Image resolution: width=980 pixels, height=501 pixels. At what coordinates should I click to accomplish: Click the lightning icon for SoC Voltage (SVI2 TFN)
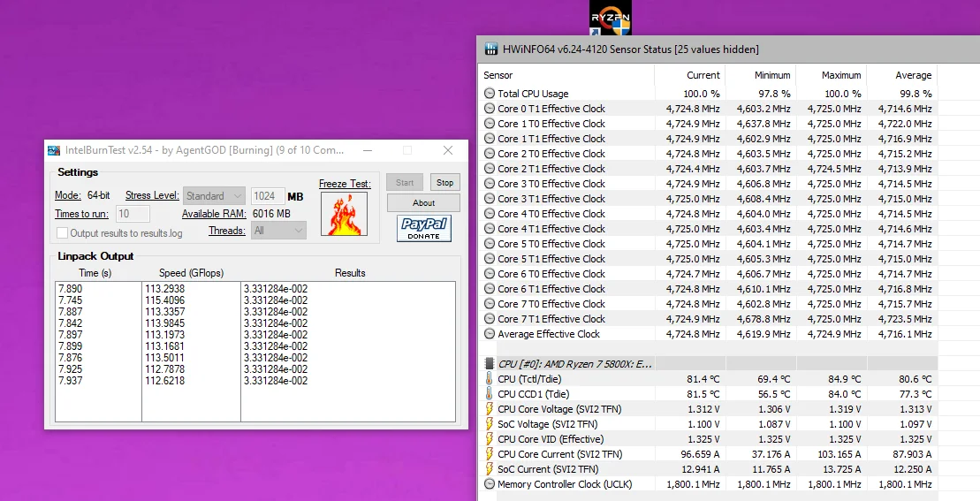click(x=490, y=424)
